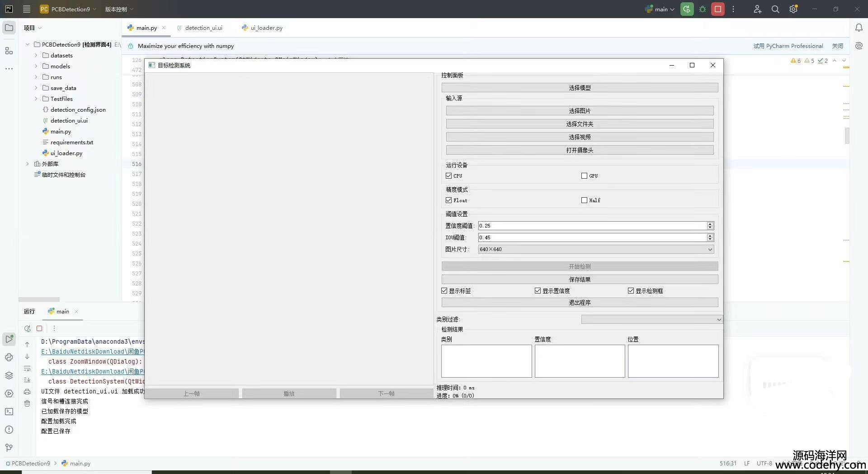Open IDE settings gear icon
Image resolution: width=868 pixels, height=474 pixels.
(793, 9)
